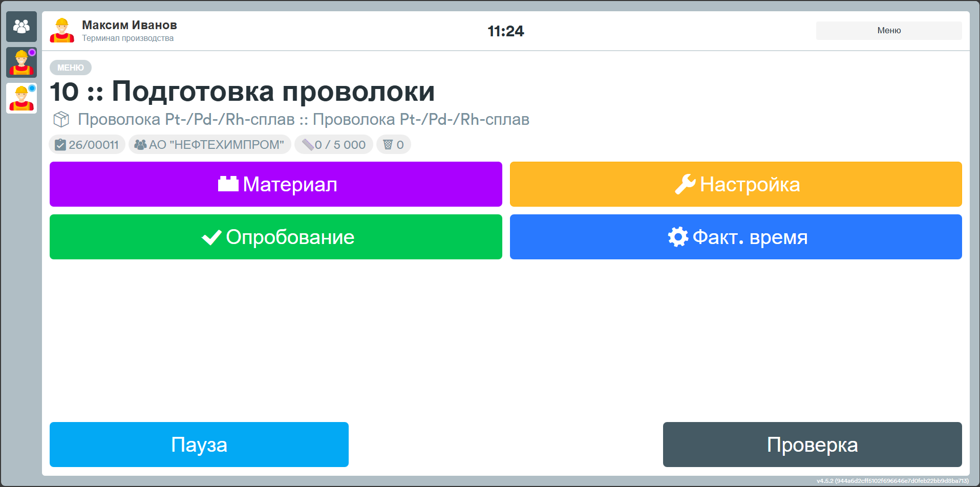Screen dimensions: 980x487
Task: Open the Меню button at top right
Action: [x=889, y=30]
